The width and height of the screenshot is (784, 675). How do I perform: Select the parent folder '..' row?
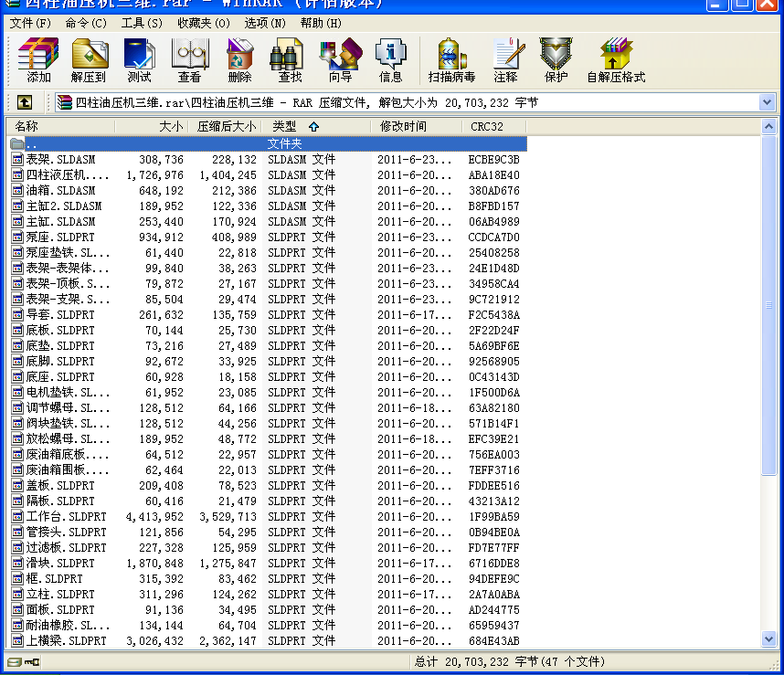click(268, 144)
